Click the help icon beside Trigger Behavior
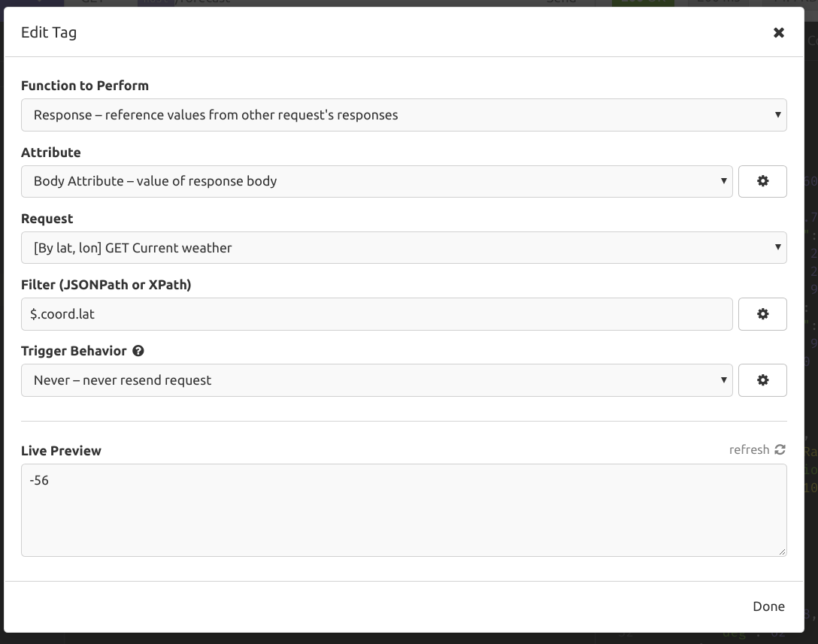Screen dimensions: 818x644 (x=140, y=350)
